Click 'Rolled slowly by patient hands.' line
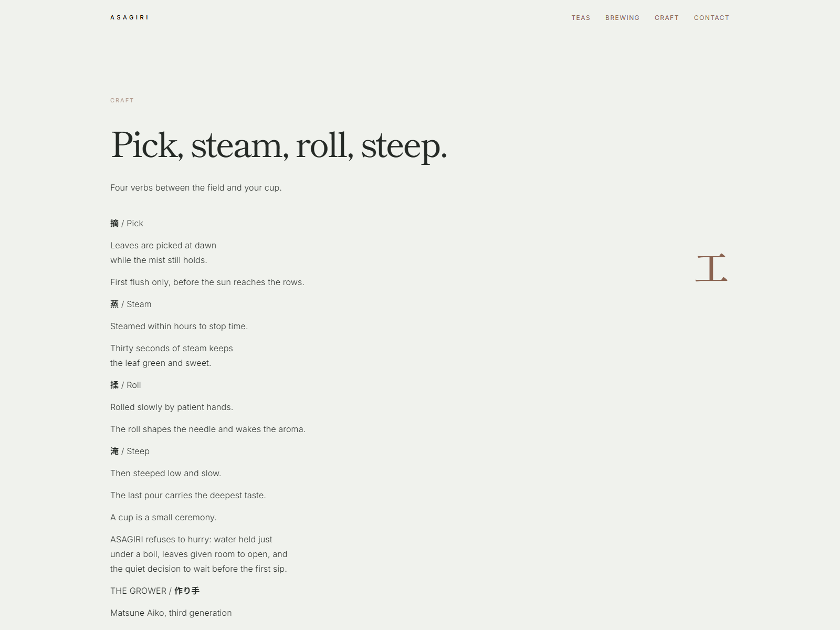The height and width of the screenshot is (630, 840). pyautogui.click(x=172, y=407)
